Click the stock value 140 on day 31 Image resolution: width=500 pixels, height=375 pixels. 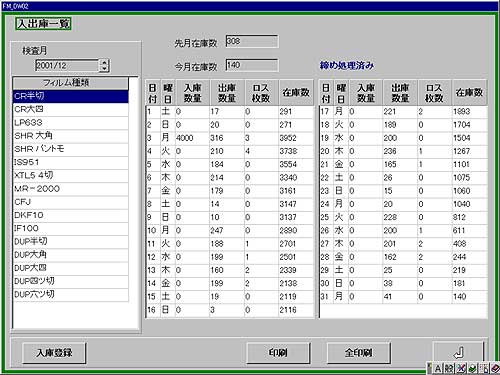coord(469,297)
